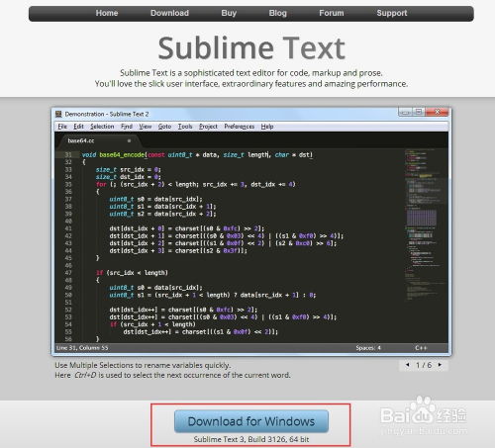The image size is (495, 448).
Task: Open the Edit menu
Action: coord(78,127)
